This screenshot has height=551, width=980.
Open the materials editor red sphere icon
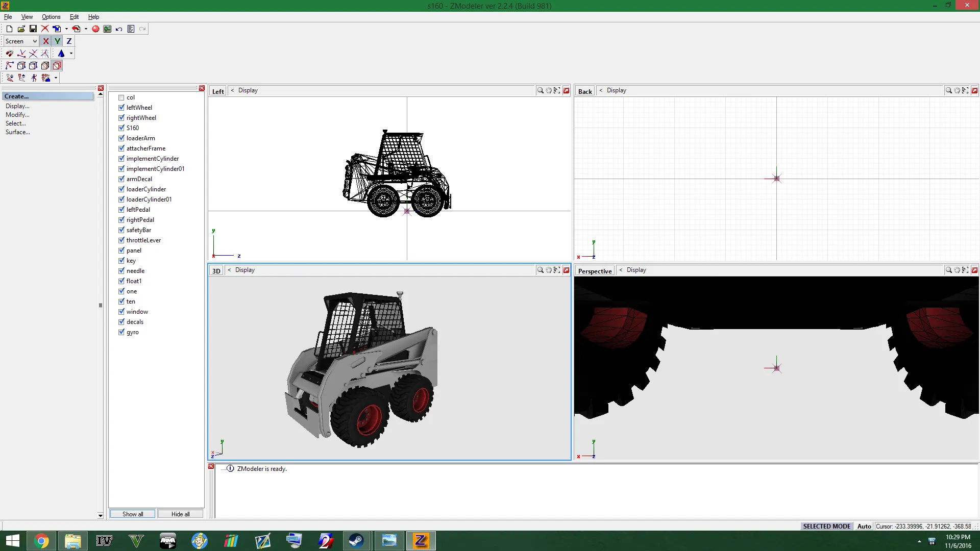(x=95, y=29)
